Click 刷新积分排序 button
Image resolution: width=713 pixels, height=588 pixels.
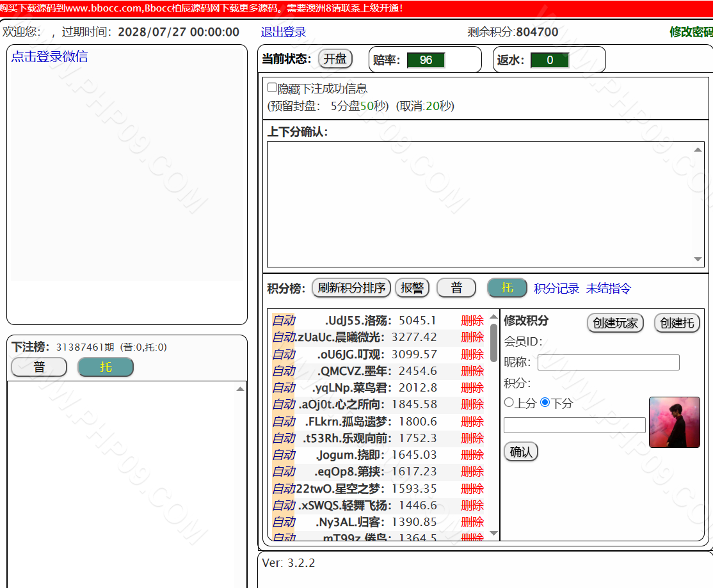pyautogui.click(x=351, y=288)
